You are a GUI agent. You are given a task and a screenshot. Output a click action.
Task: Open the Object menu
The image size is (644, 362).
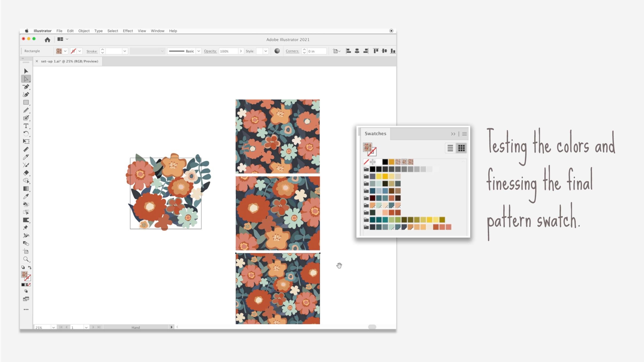pos(84,31)
